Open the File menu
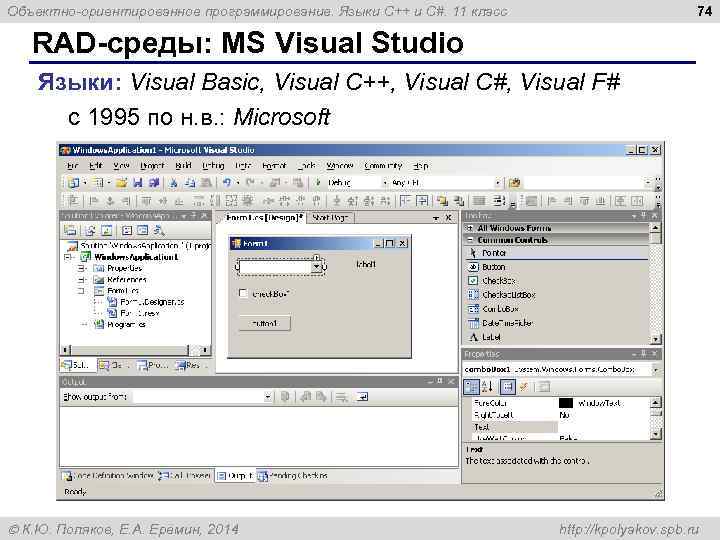720x540 pixels. 72,166
